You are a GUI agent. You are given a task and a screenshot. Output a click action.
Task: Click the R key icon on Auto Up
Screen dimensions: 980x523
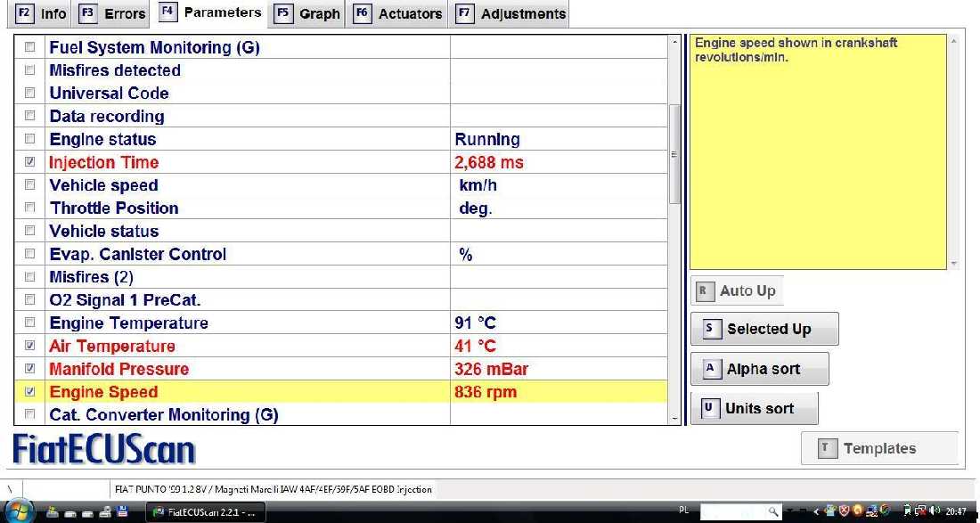pos(705,290)
